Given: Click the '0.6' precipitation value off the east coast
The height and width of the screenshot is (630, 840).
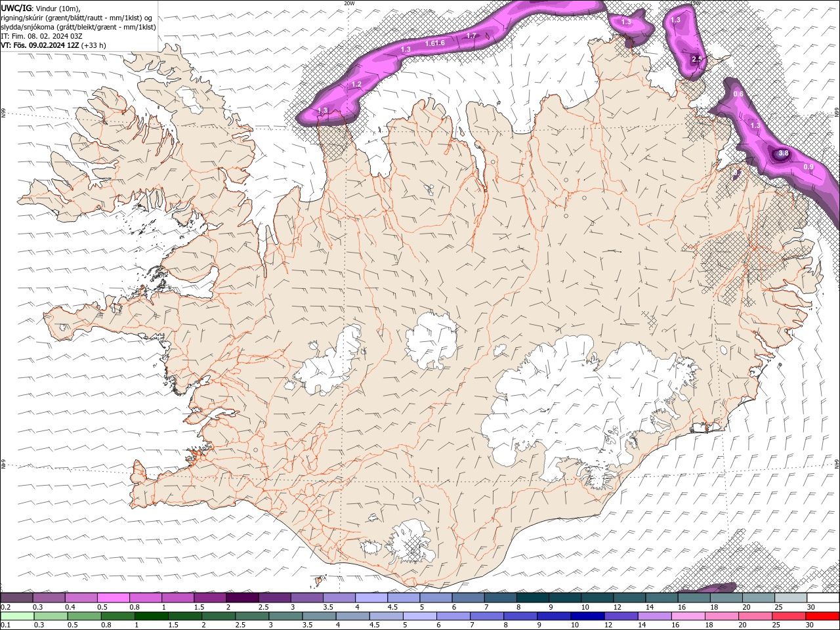Looking at the screenshot, I should pyautogui.click(x=738, y=94).
